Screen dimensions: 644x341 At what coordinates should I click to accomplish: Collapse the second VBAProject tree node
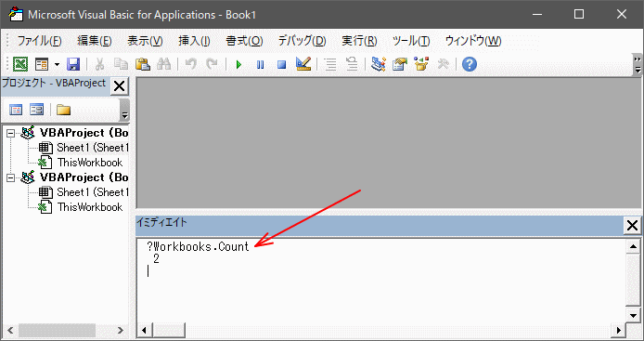11,177
